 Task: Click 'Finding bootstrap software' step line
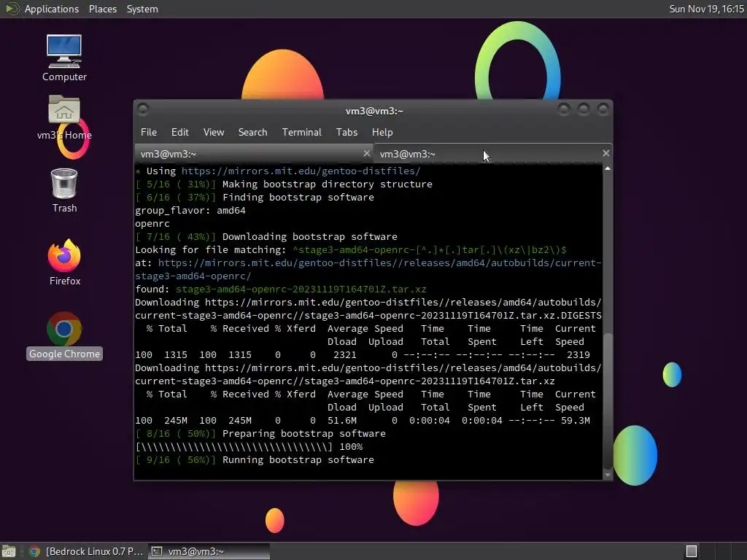pyautogui.click(x=255, y=197)
